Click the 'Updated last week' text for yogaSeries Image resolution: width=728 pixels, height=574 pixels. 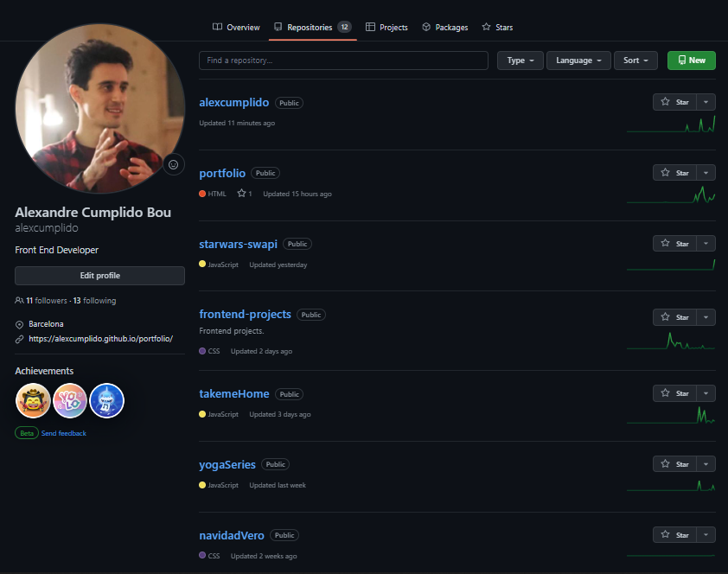[278, 485]
